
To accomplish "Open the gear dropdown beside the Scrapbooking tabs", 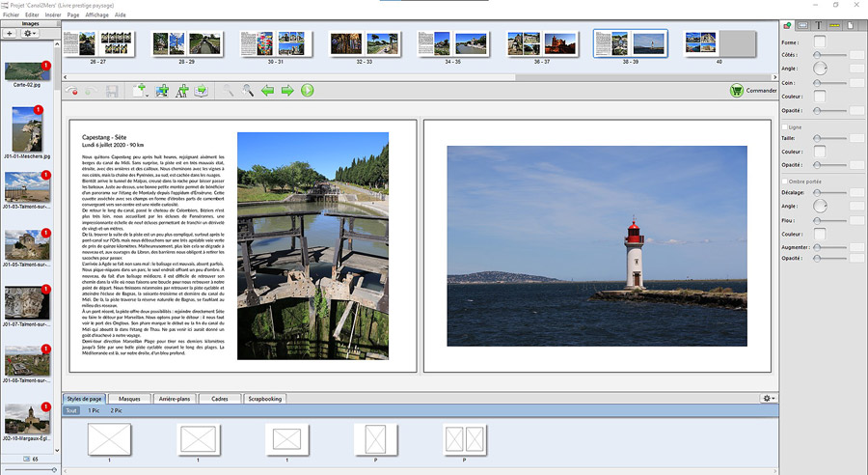I will click(x=769, y=398).
